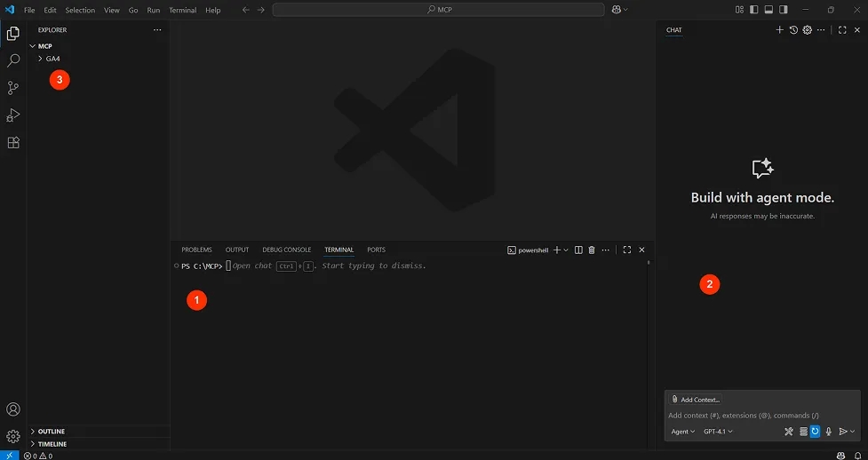Start voice chat with microphone
Viewport: 868px width, 460px height.
(x=829, y=432)
